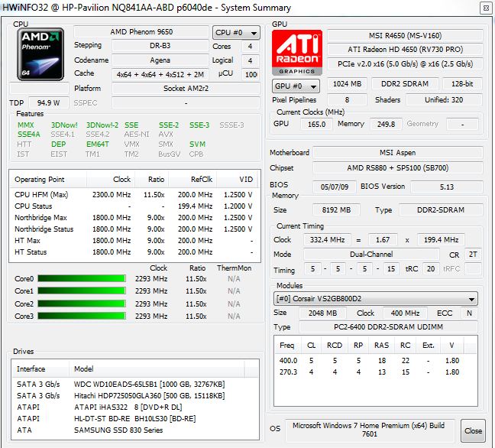Click the 2T command rate field

473,255
